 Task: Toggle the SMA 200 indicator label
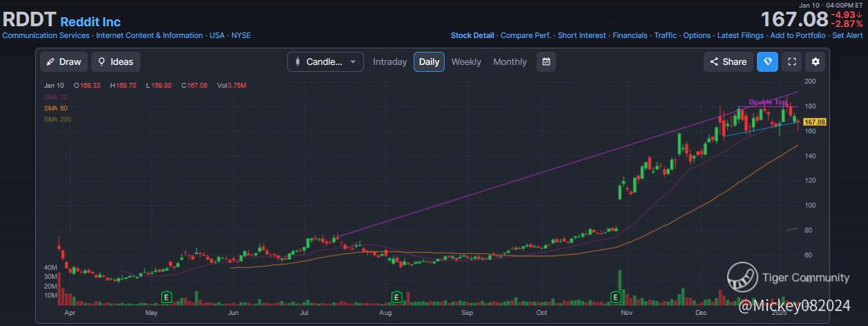click(x=57, y=119)
